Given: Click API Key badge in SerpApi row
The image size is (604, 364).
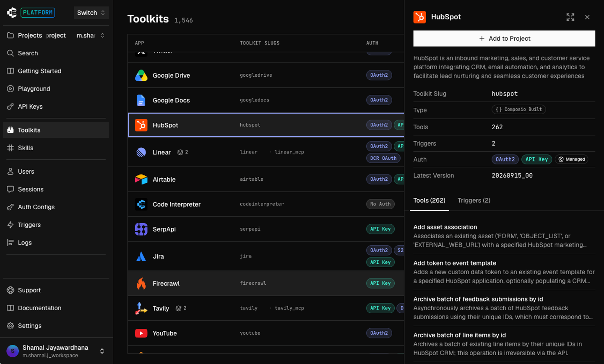Looking at the screenshot, I should coord(380,229).
